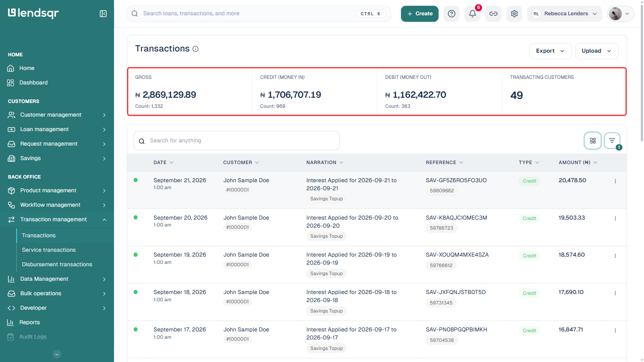Screen dimensions: 644x362
Task: Sort by the TYPE column header
Action: pos(529,162)
